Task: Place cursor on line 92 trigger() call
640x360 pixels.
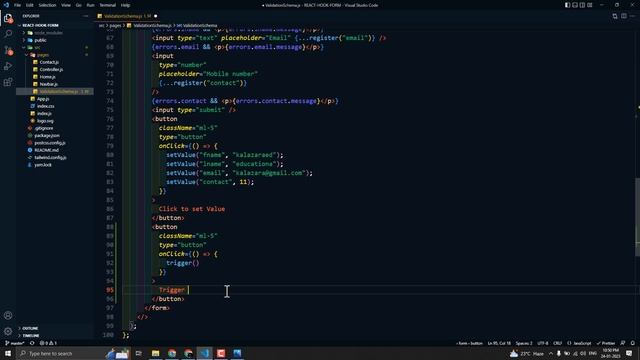Action: [182, 263]
